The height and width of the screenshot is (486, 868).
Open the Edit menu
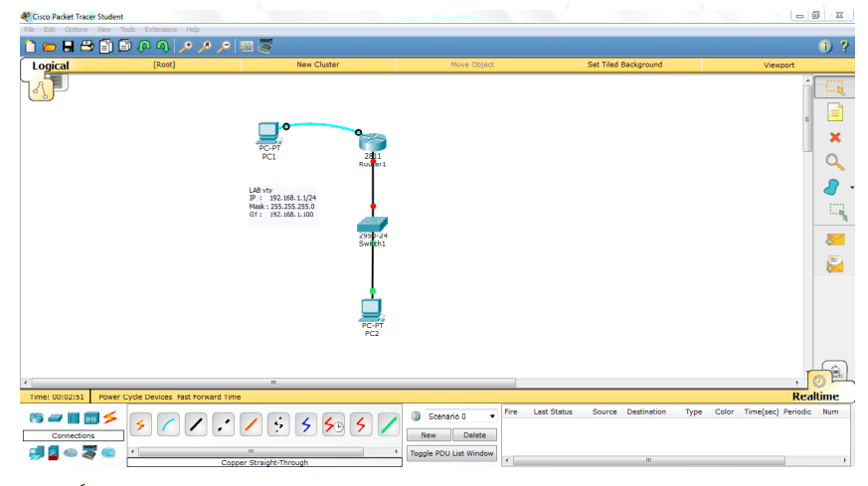(50, 30)
